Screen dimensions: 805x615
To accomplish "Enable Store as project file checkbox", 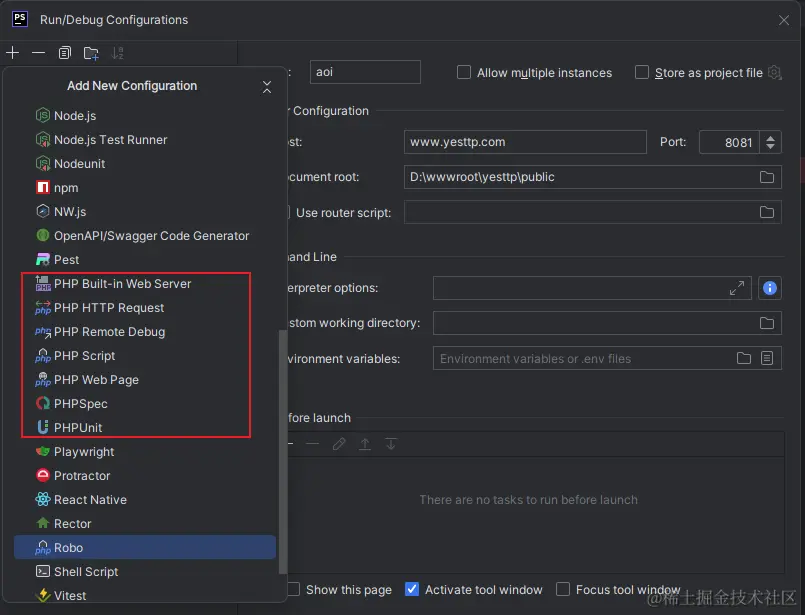I will [x=642, y=72].
